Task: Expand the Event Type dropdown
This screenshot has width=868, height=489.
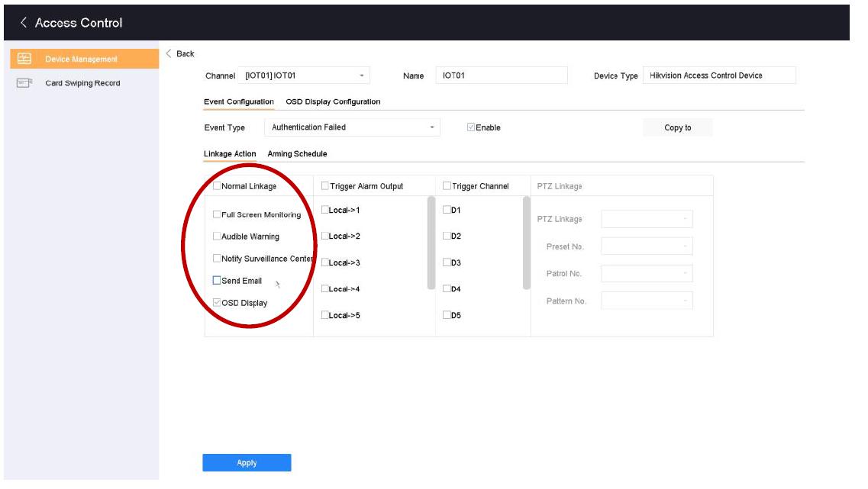Action: (352, 127)
